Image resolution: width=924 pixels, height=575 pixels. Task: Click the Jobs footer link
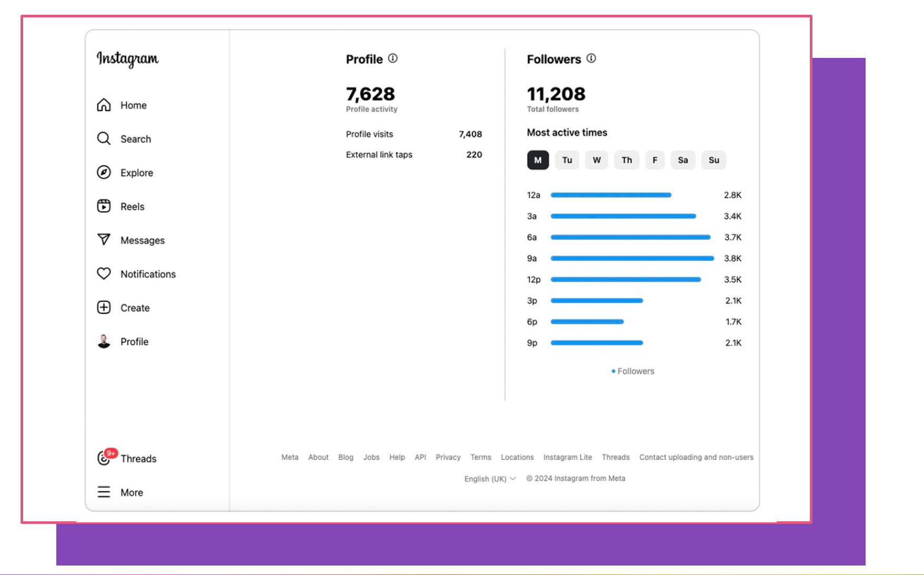coord(371,457)
